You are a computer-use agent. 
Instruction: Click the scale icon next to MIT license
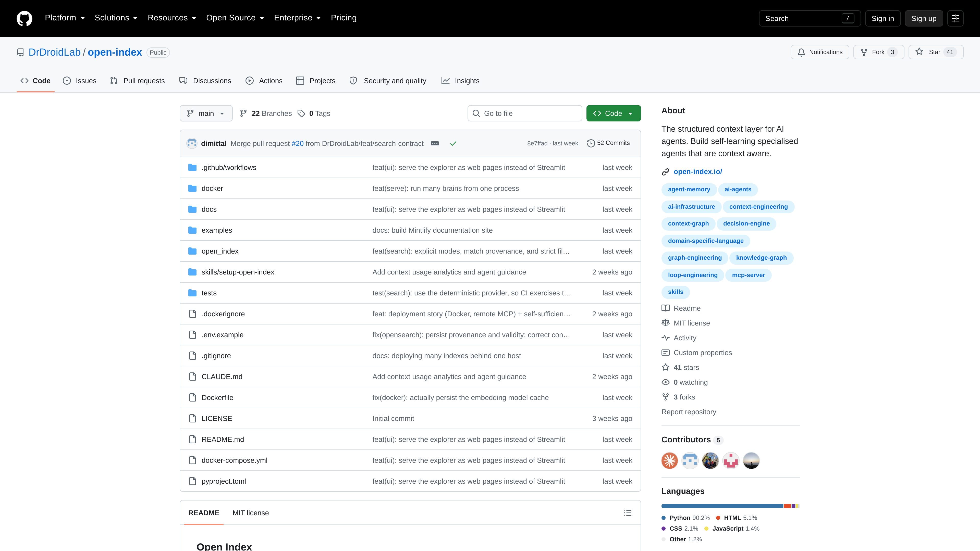(665, 323)
